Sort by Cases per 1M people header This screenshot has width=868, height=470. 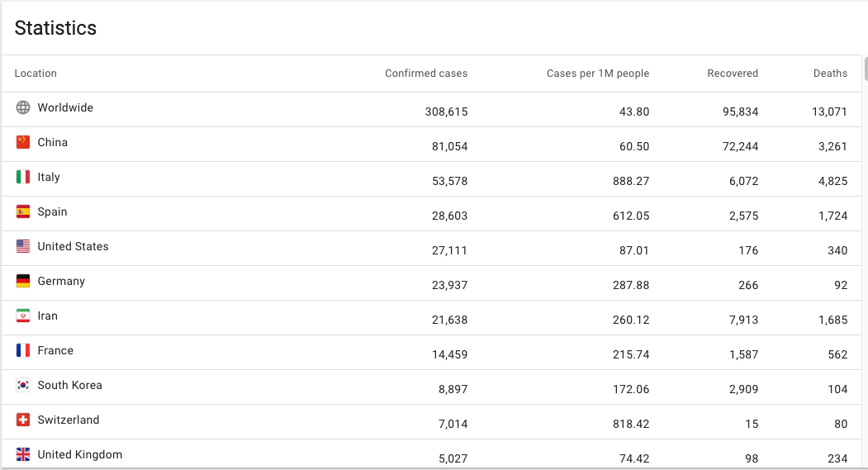(x=598, y=73)
